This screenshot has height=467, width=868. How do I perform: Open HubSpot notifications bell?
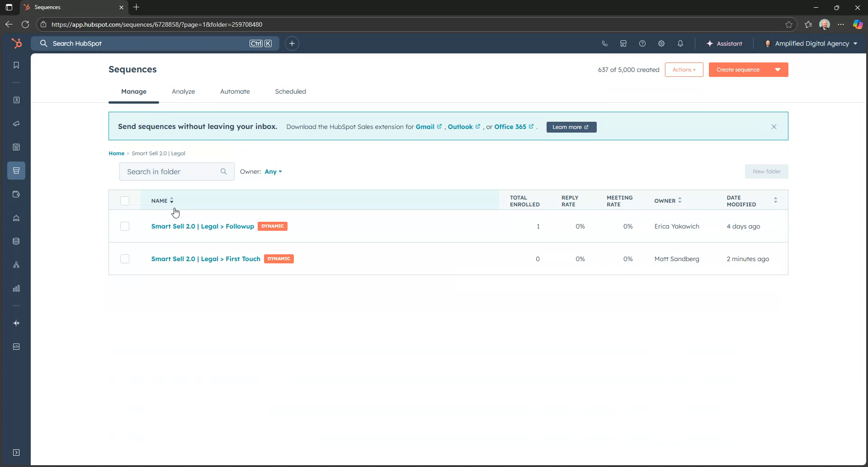click(680, 43)
